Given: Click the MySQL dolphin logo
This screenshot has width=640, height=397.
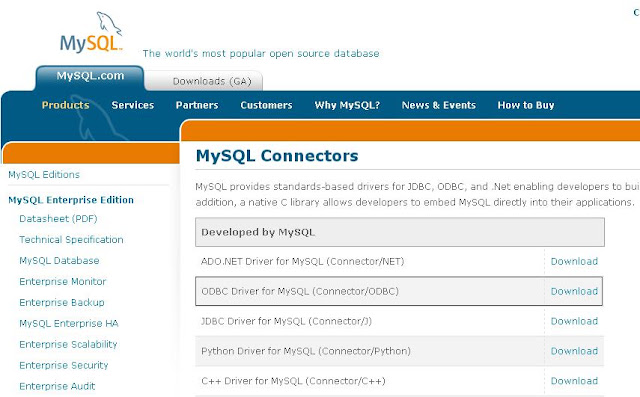Looking at the screenshot, I should [x=91, y=33].
